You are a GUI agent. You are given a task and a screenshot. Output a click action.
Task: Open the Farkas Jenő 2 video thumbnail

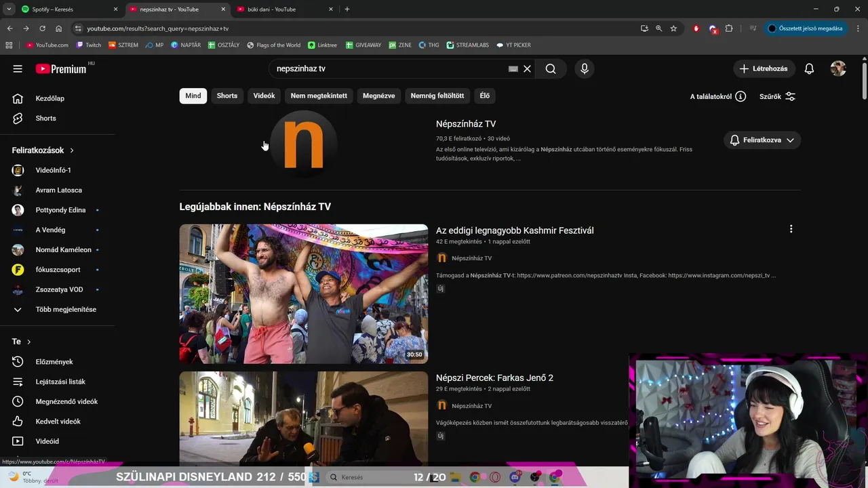pos(303,418)
